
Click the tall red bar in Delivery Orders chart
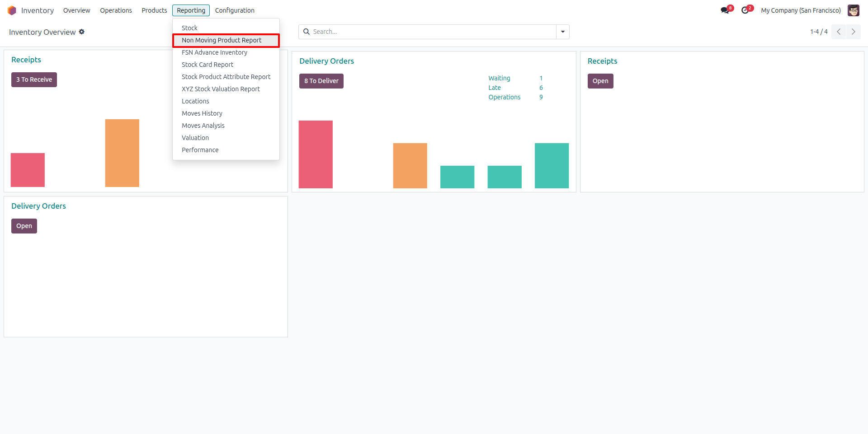click(x=316, y=154)
